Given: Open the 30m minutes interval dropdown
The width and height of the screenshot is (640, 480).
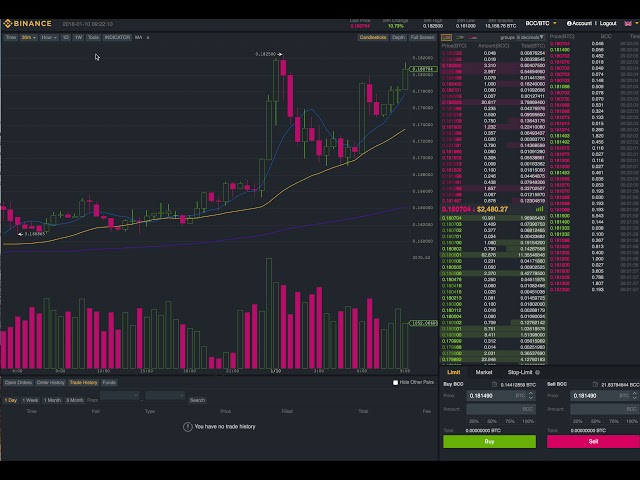Looking at the screenshot, I should [29, 38].
